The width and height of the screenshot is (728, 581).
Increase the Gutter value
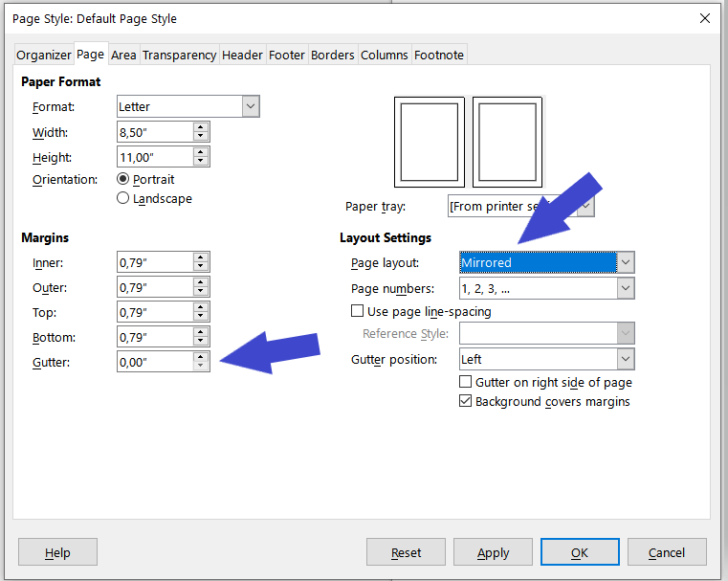200,357
